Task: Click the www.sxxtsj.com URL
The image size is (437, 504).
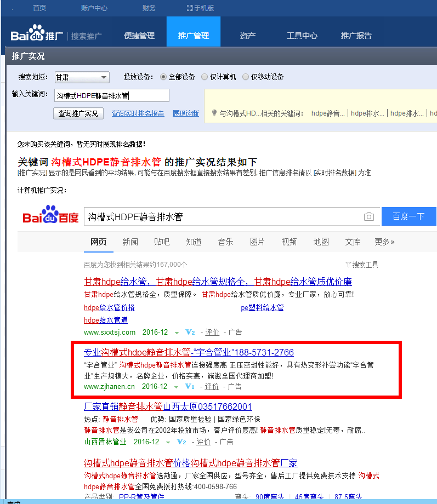Action: click(110, 333)
